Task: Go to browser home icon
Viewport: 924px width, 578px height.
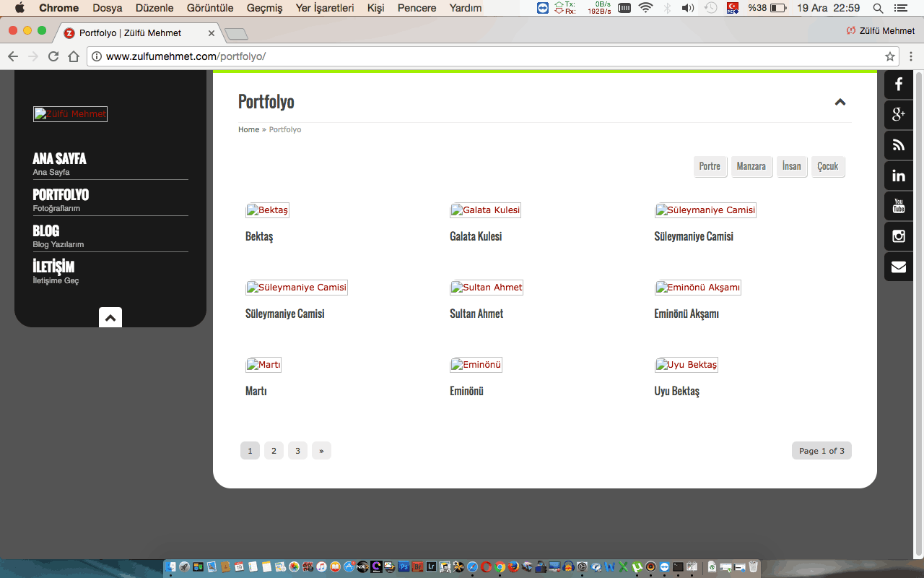Action: (x=74, y=56)
